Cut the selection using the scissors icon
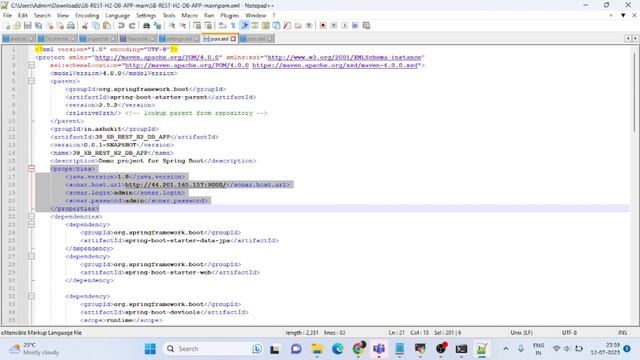 85,26
